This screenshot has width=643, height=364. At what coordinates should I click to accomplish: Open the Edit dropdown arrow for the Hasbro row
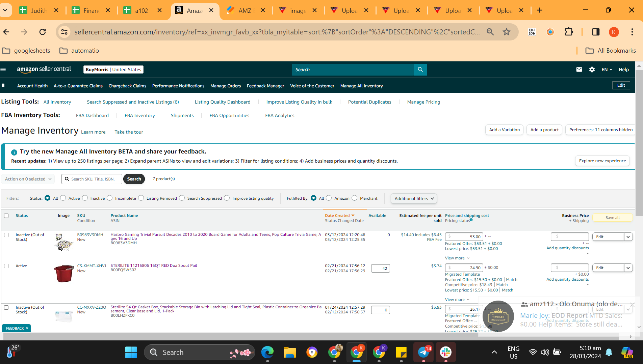click(x=628, y=237)
